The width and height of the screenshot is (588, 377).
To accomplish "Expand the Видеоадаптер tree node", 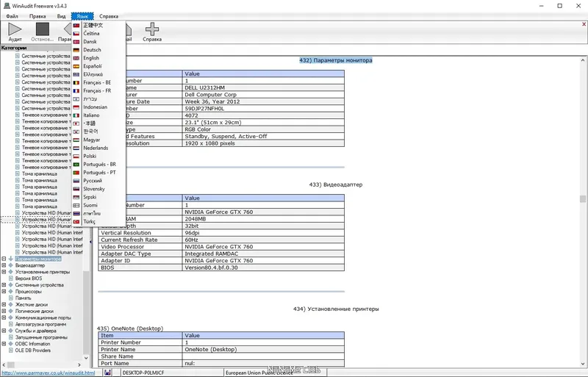I will [4, 265].
